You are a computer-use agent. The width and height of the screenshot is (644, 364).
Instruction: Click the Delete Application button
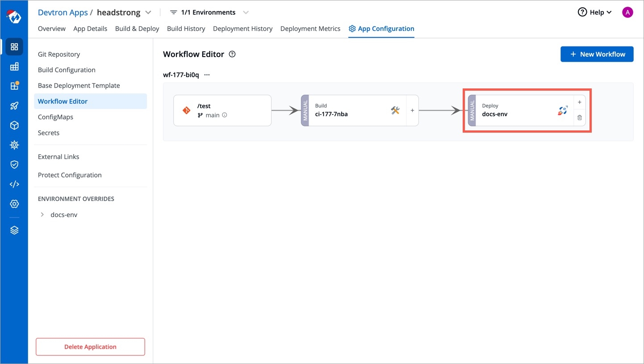90,347
